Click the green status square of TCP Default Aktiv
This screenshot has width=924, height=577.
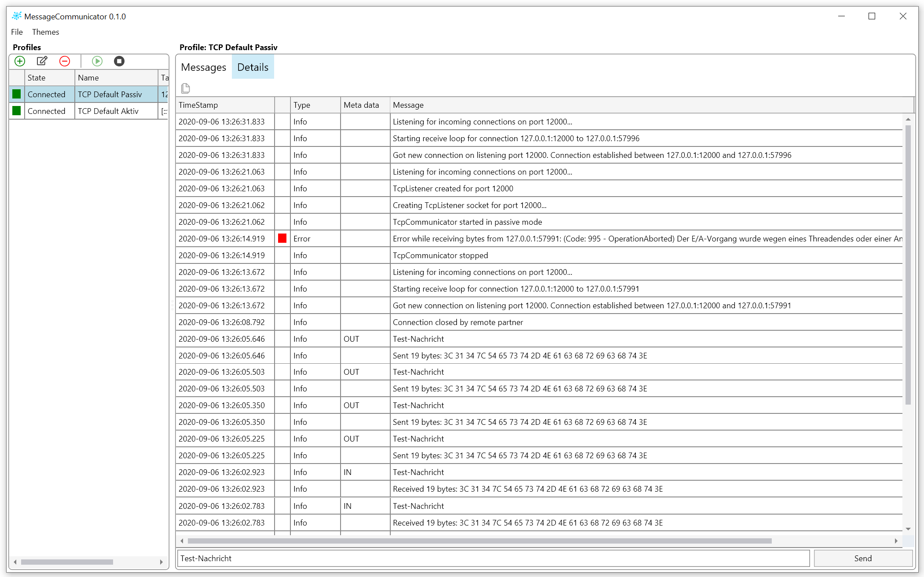16,111
